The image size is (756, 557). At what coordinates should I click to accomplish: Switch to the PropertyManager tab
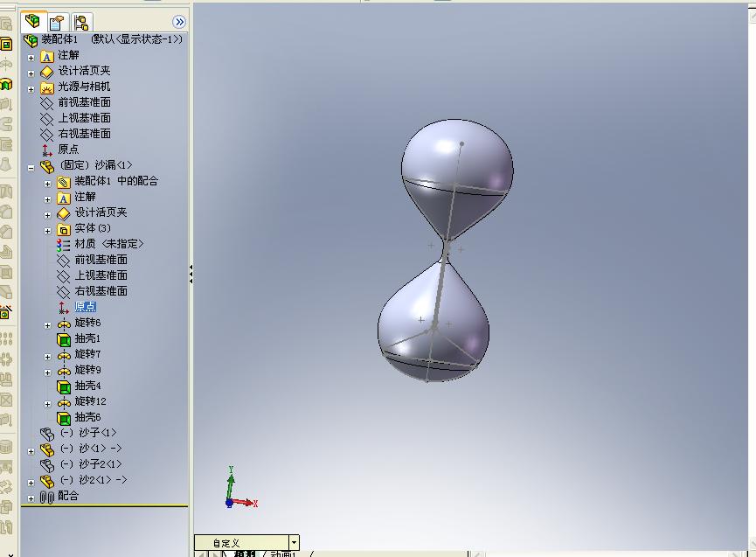57,22
